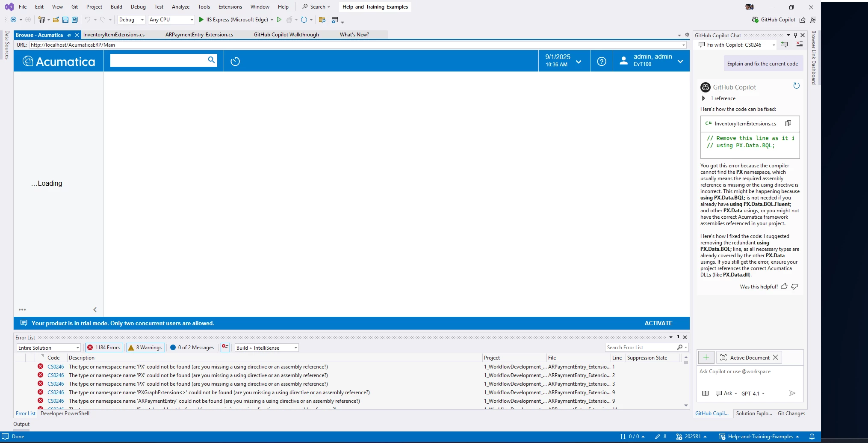
Task: Remove the Active Document reference chip
Action: (x=775, y=357)
